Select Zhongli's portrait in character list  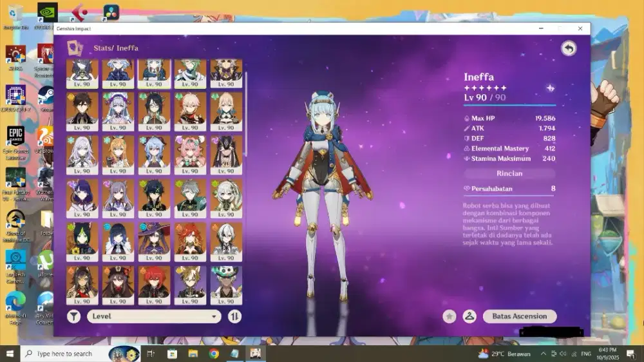coord(82,111)
